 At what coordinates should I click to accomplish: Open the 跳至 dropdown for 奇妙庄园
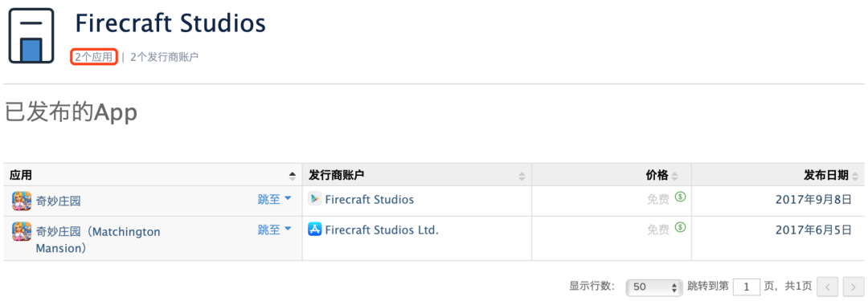coord(275,199)
